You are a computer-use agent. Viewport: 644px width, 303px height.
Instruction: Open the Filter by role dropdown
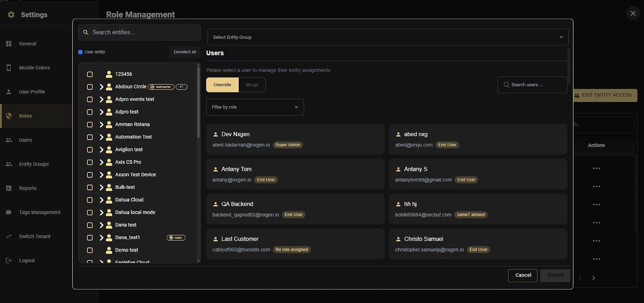255,107
